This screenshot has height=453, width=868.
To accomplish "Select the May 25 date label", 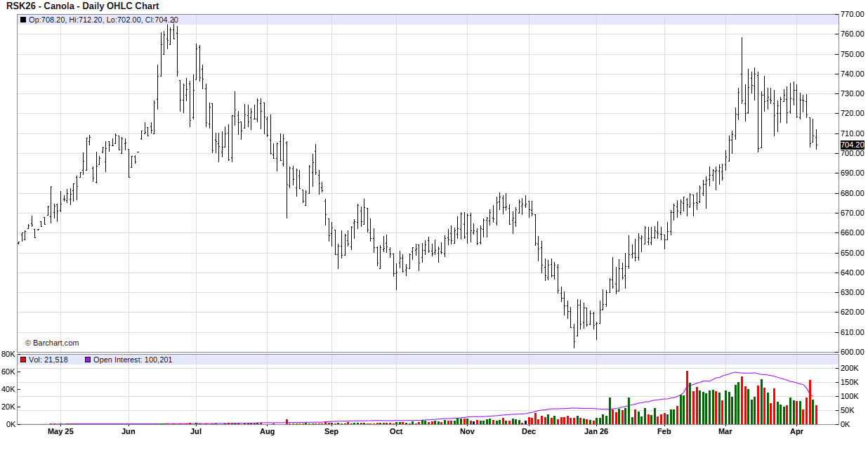I will [60, 432].
